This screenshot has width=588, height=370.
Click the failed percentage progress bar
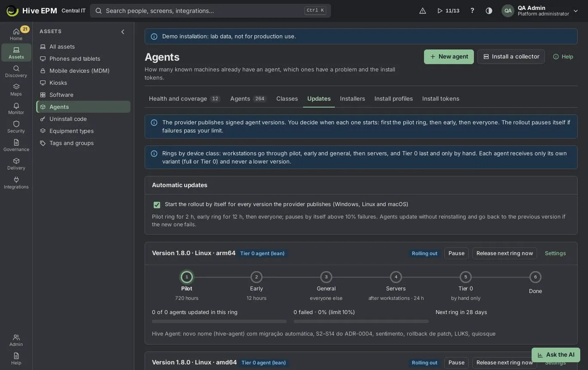pyautogui.click(x=361, y=321)
